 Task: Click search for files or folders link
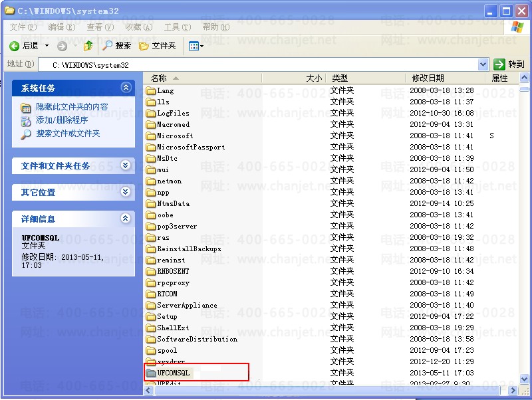click(x=68, y=134)
